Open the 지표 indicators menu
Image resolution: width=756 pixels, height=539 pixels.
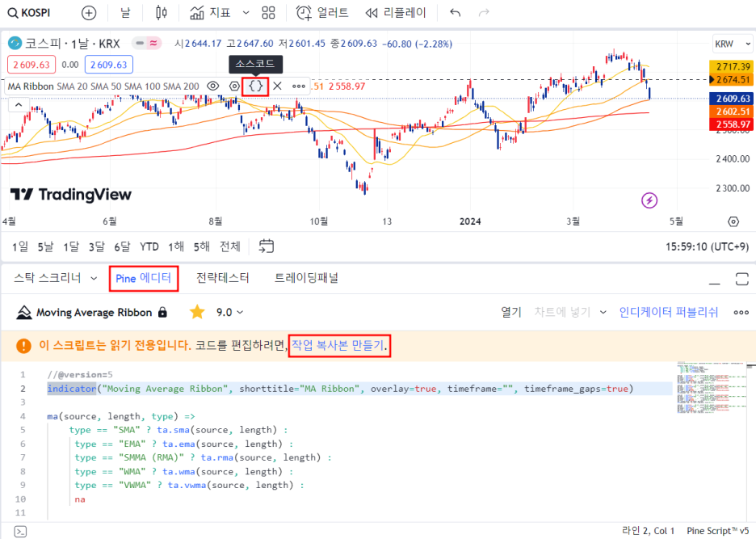point(211,13)
